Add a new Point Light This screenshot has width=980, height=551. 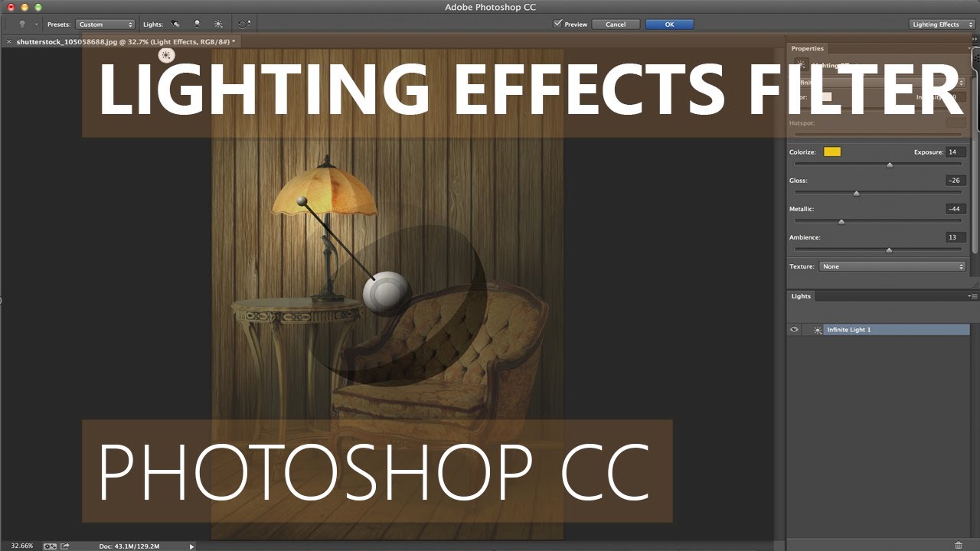coord(197,24)
